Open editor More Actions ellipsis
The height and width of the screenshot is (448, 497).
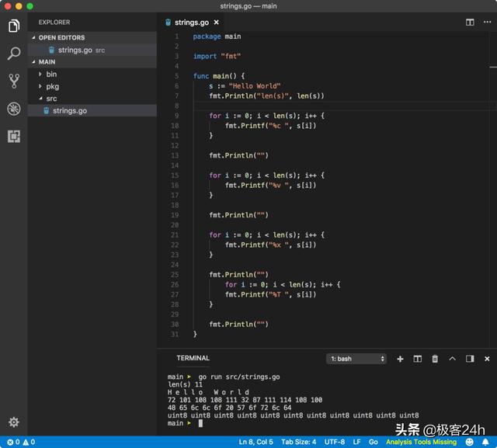(487, 22)
